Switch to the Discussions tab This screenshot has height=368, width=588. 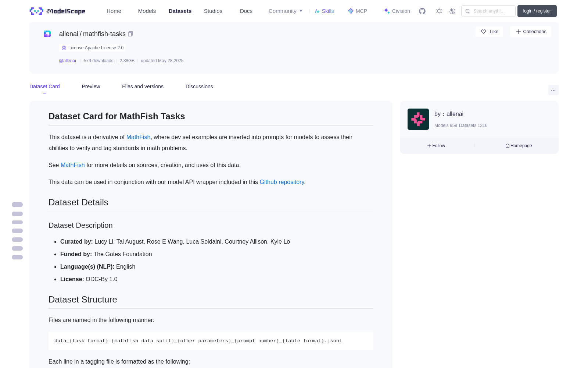[199, 86]
